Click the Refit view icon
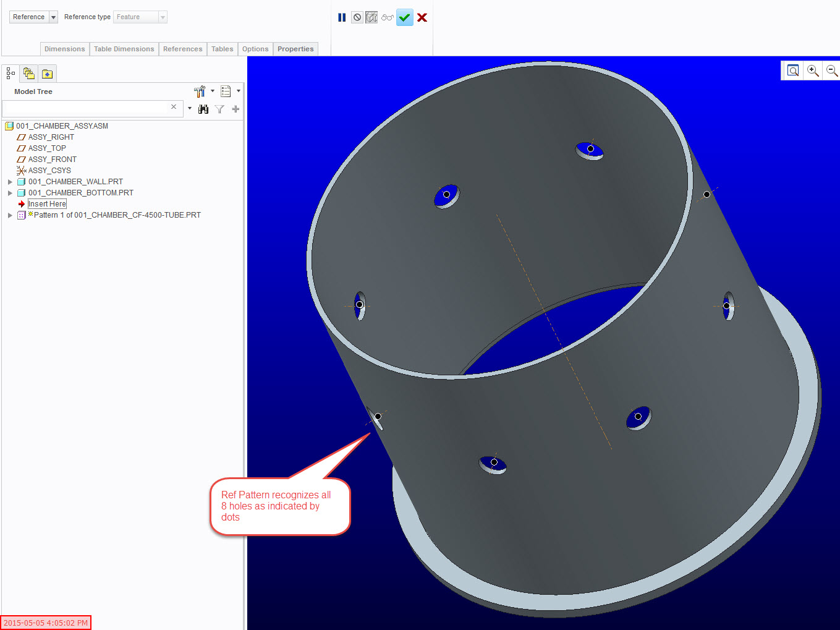Image resolution: width=840 pixels, height=630 pixels. [793, 70]
